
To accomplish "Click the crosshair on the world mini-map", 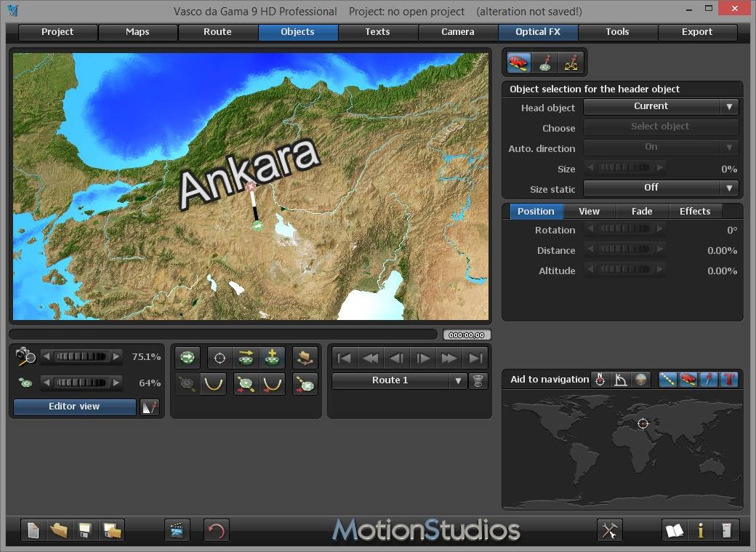I will pyautogui.click(x=643, y=424).
